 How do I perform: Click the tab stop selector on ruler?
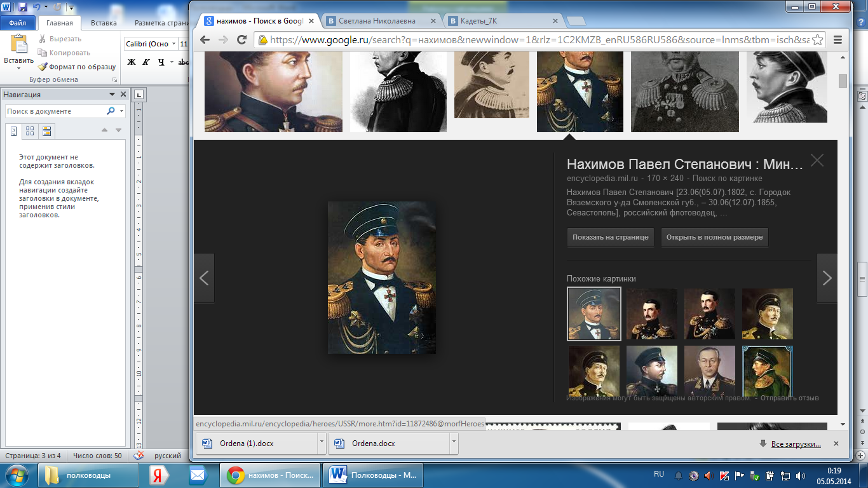click(140, 95)
